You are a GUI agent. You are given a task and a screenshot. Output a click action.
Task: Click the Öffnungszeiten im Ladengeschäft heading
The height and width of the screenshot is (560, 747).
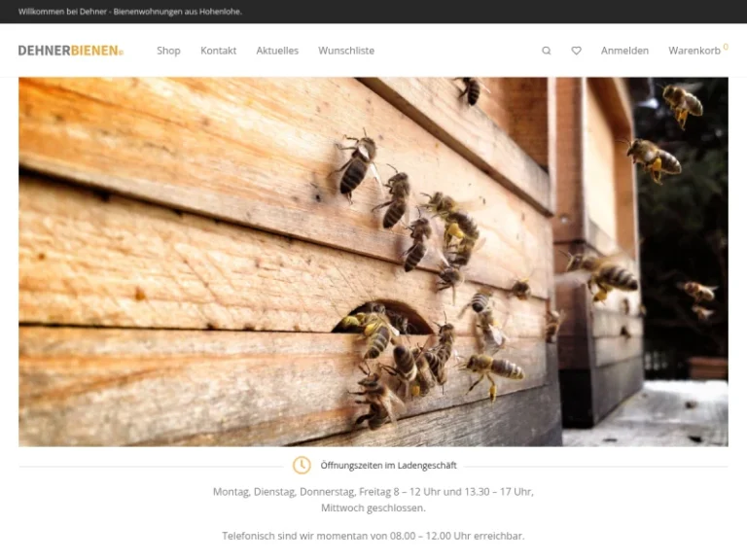(388, 466)
